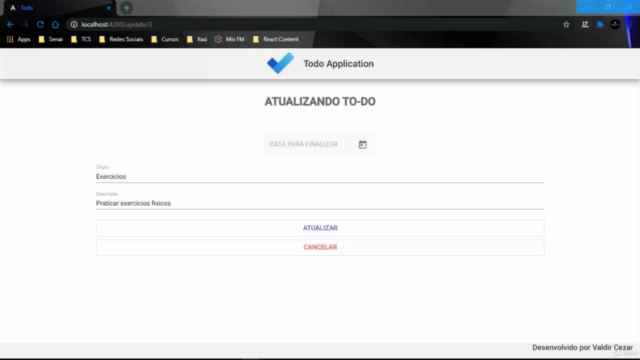
Task: Open the calendar date picker icon
Action: pyautogui.click(x=362, y=144)
